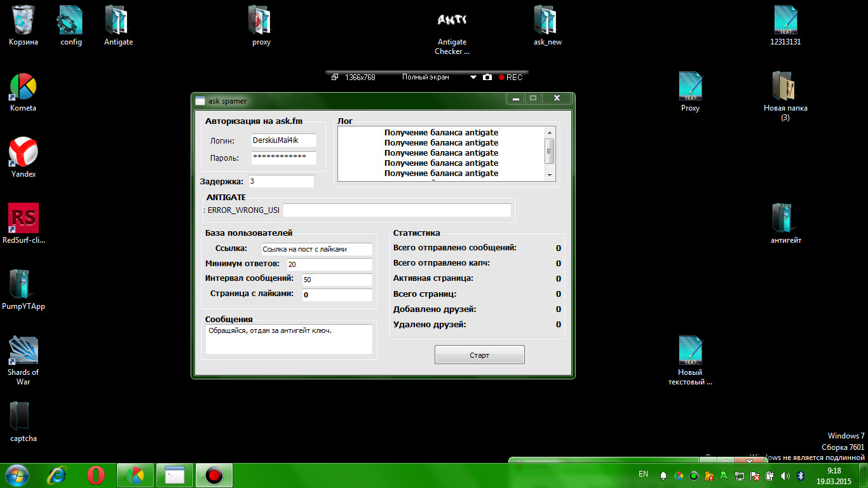Select the Yandex browser shortcut
The height and width of the screenshot is (488, 868).
tap(24, 158)
